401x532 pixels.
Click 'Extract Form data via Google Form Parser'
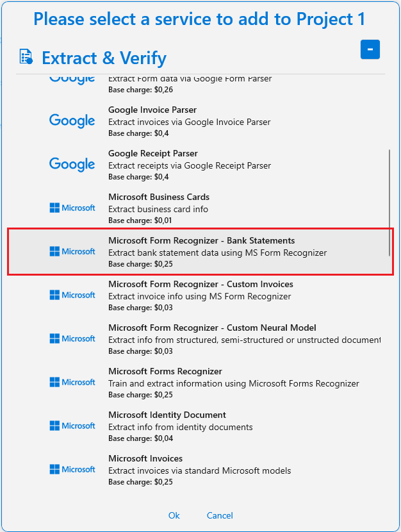tap(190, 79)
